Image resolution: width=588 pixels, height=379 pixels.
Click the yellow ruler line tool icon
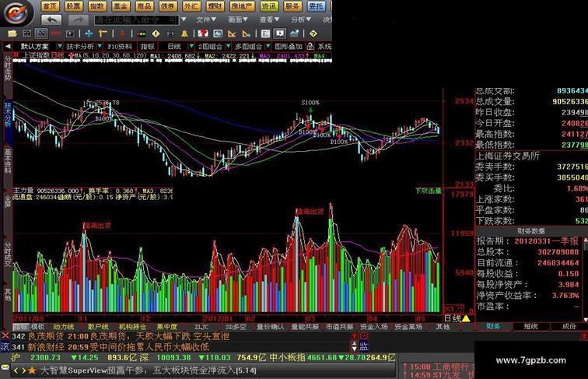[x=103, y=33]
